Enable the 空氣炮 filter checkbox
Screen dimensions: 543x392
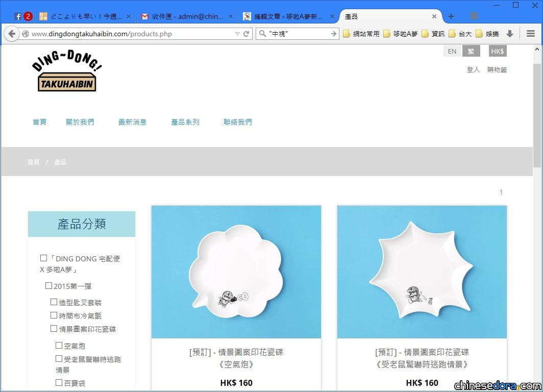[59, 345]
